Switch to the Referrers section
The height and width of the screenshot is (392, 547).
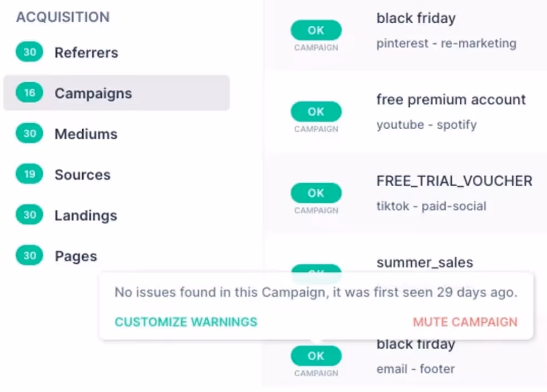(86, 52)
